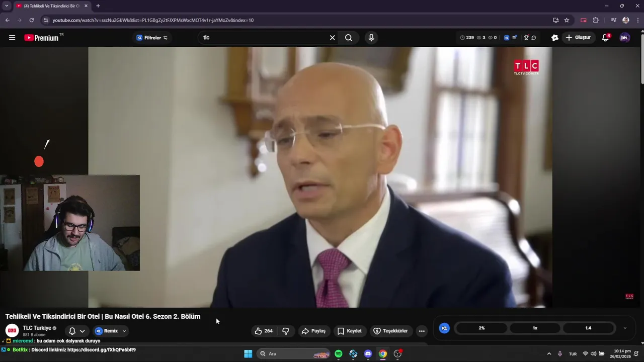Dislike the video
The width and height of the screenshot is (644, 362).
pos(286,331)
